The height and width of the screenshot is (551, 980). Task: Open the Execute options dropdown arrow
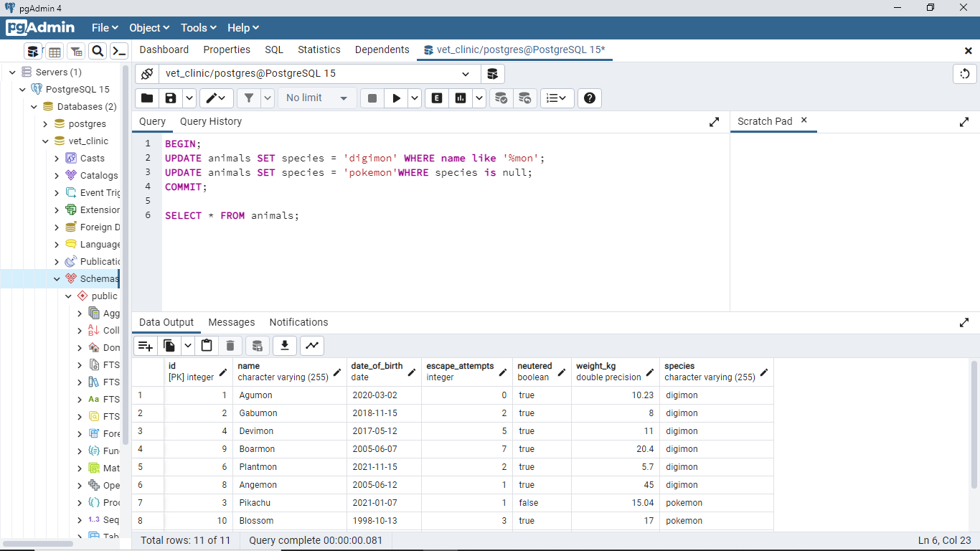click(415, 98)
